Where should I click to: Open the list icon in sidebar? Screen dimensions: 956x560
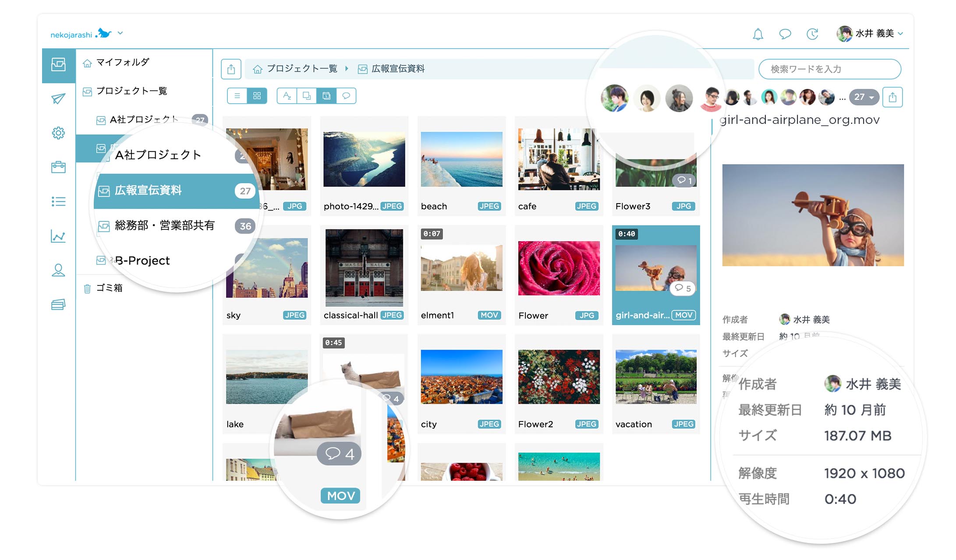tap(58, 201)
